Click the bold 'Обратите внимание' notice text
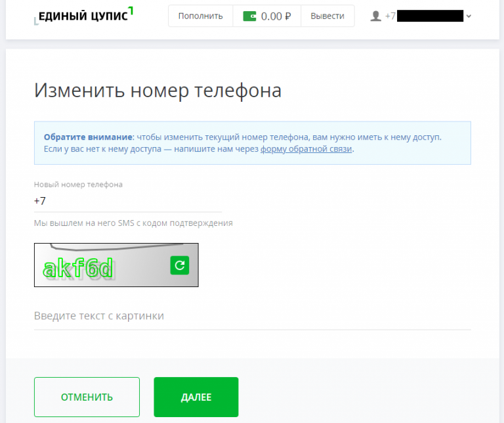504x423 pixels. 88,137
